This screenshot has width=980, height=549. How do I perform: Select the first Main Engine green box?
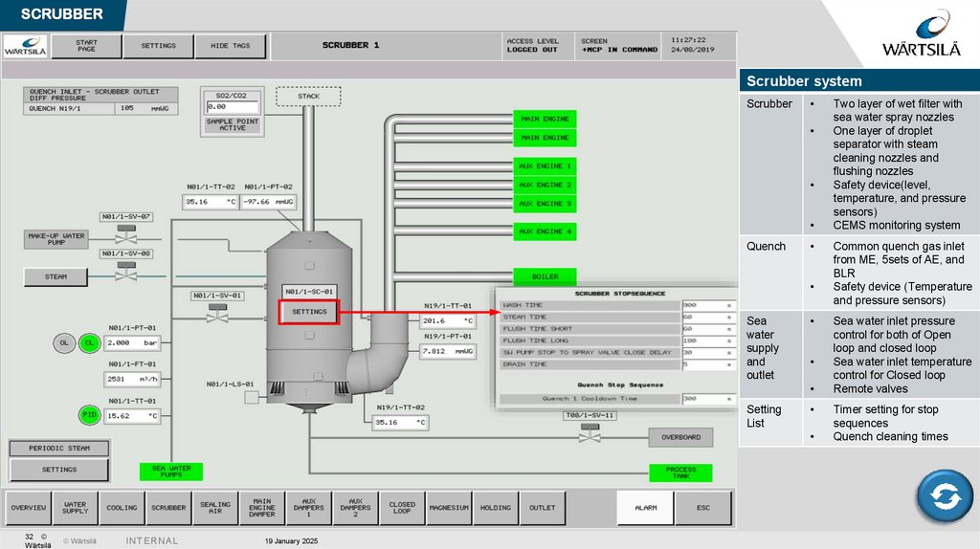(545, 119)
